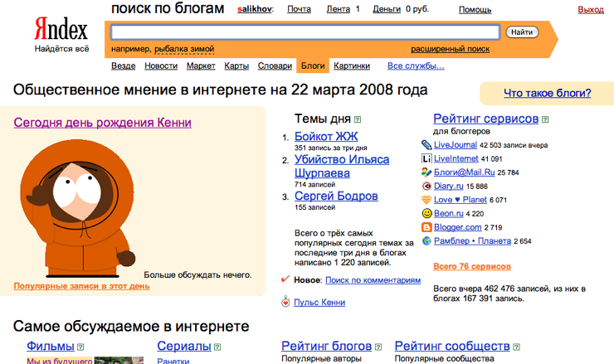Click the help icon next to Рейтинг блогов

378,347
